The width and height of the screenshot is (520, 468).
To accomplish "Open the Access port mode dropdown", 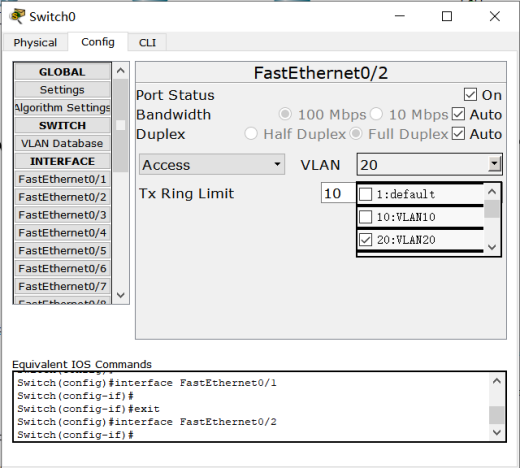I will click(x=212, y=164).
